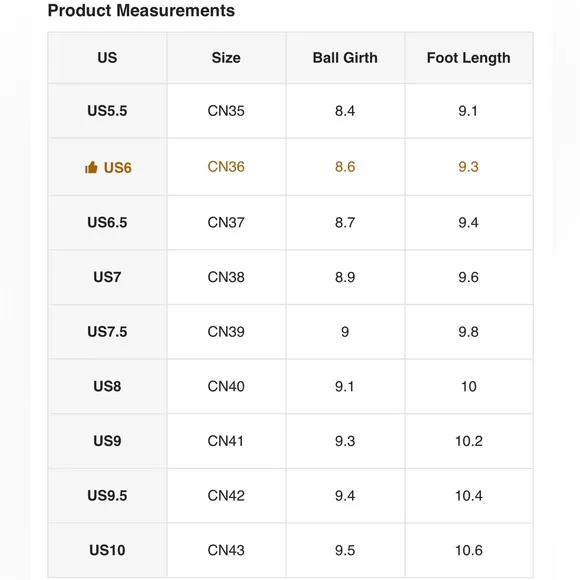
Task: Select the CN35 cell
Action: pyautogui.click(x=226, y=111)
